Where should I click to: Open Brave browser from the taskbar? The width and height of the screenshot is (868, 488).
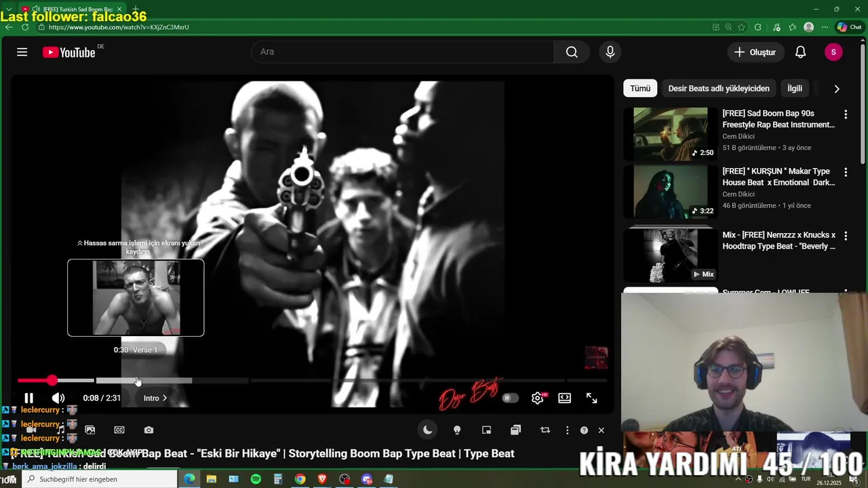(x=322, y=479)
